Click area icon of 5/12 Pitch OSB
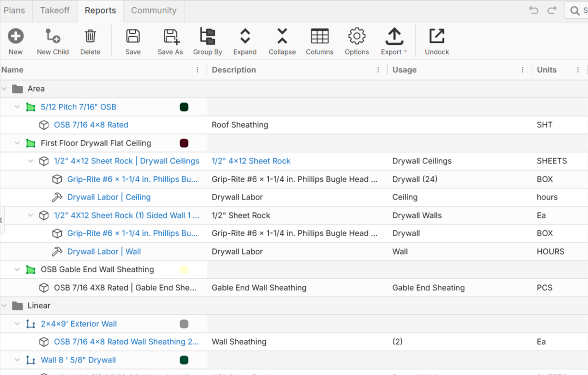 31,107
